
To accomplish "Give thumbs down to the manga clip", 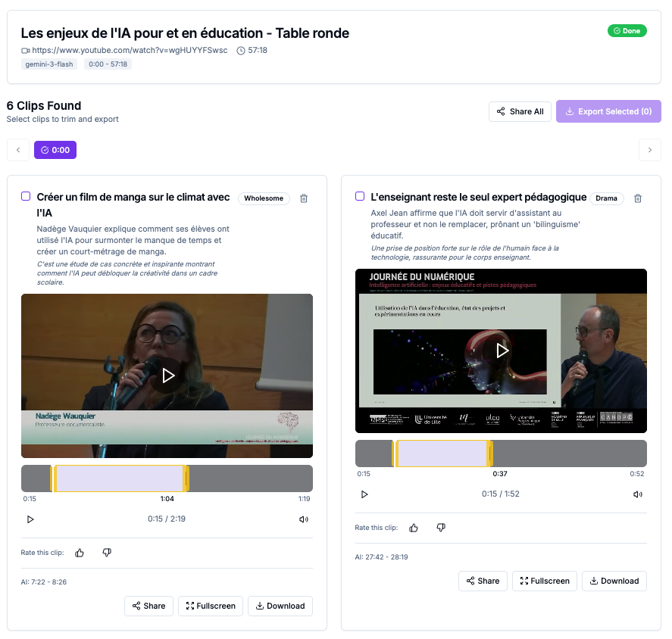I will (x=107, y=553).
